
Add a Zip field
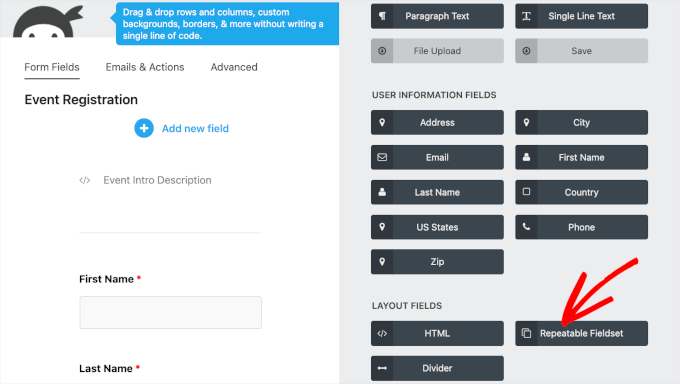click(437, 262)
